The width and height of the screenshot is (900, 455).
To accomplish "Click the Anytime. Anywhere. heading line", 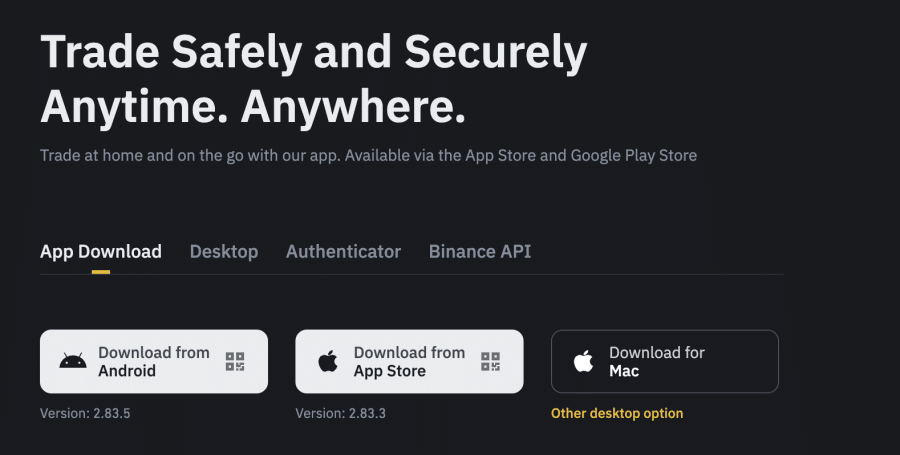I will point(253,105).
